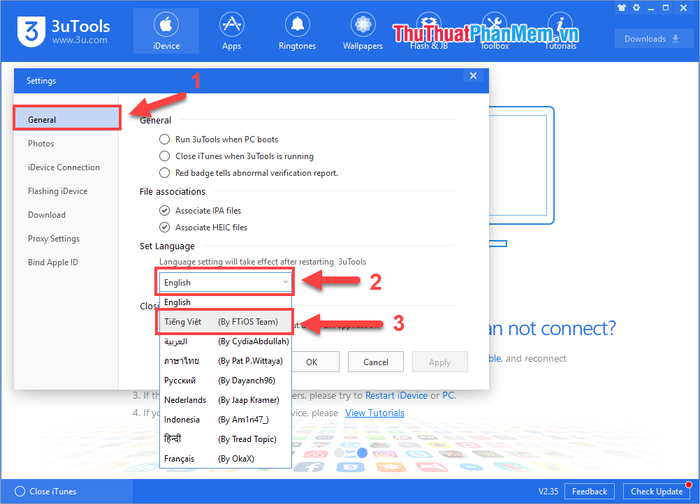Select General settings tab
This screenshot has height=504, width=700.
tap(67, 119)
